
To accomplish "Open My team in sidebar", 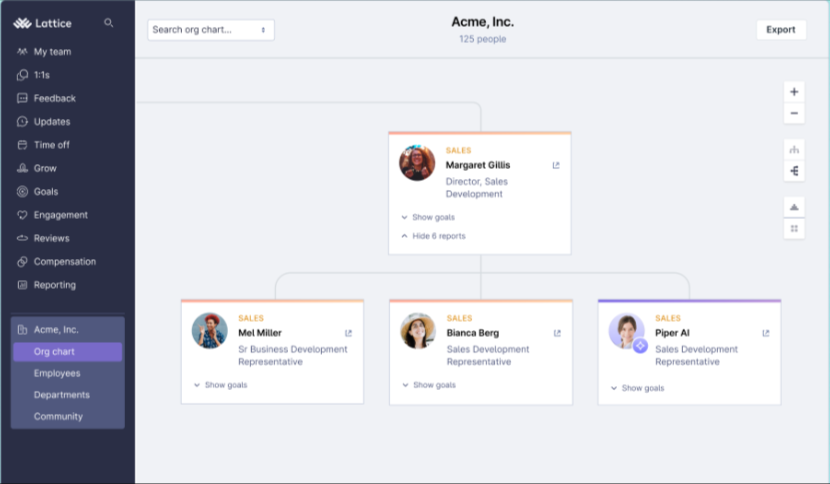I will pos(52,51).
